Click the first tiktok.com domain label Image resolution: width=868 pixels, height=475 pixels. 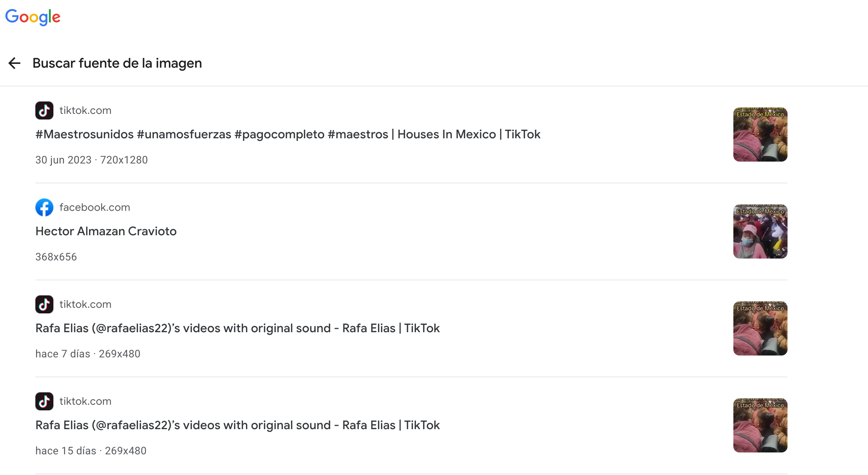[x=85, y=110]
